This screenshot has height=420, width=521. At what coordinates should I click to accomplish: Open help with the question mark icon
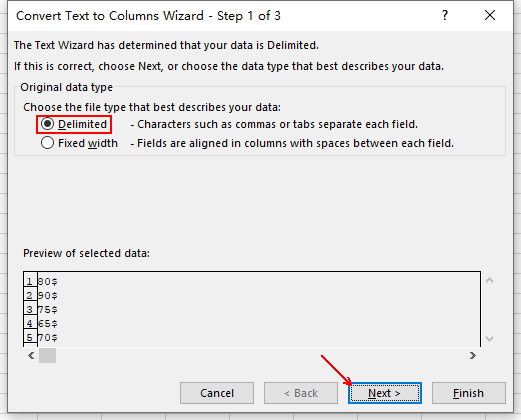[x=445, y=15]
